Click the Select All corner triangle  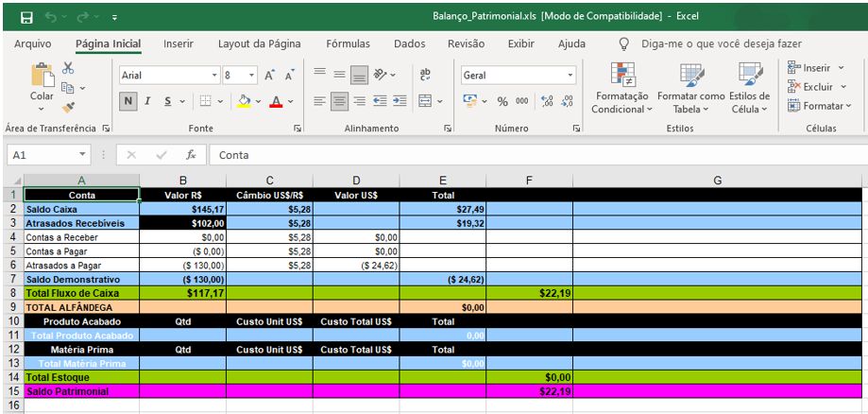pyautogui.click(x=15, y=181)
